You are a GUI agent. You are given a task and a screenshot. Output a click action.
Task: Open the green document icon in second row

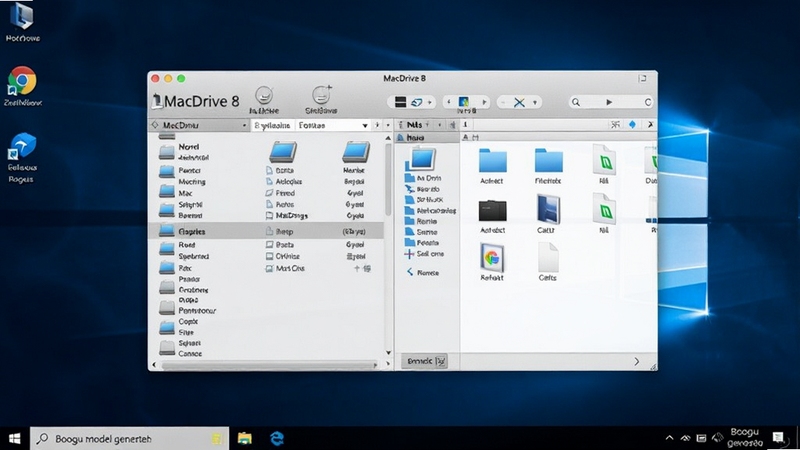coord(604,209)
